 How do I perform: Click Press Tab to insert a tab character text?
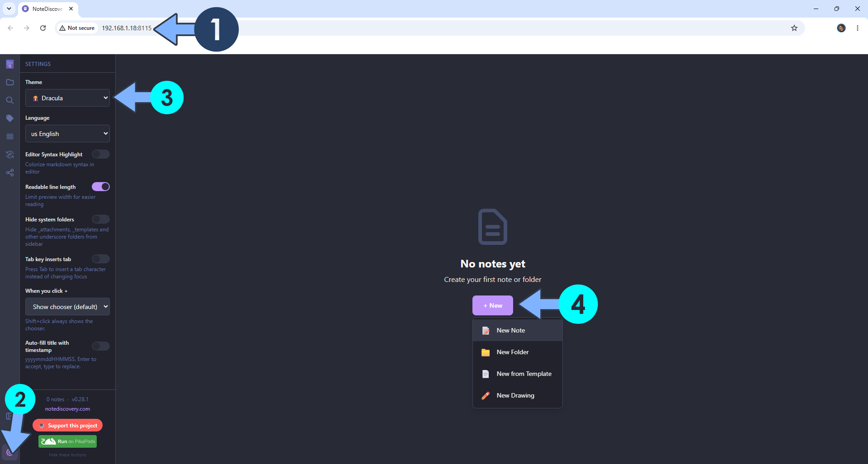[x=66, y=273]
